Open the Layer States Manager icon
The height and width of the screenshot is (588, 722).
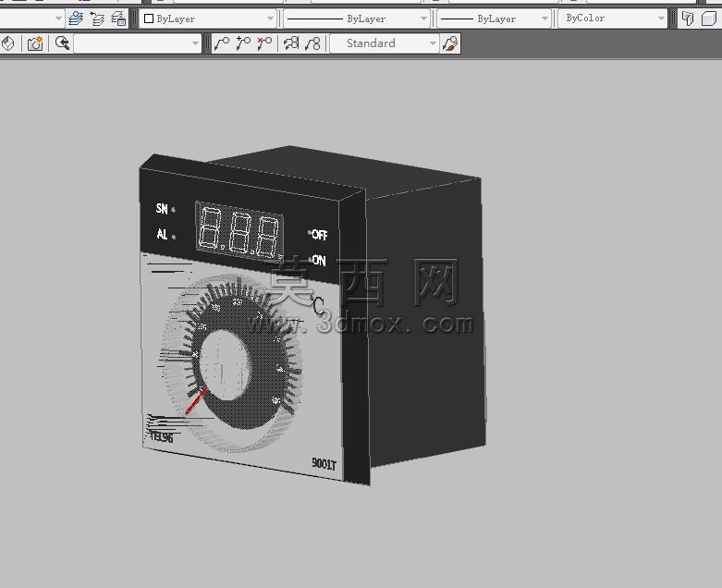point(119,18)
